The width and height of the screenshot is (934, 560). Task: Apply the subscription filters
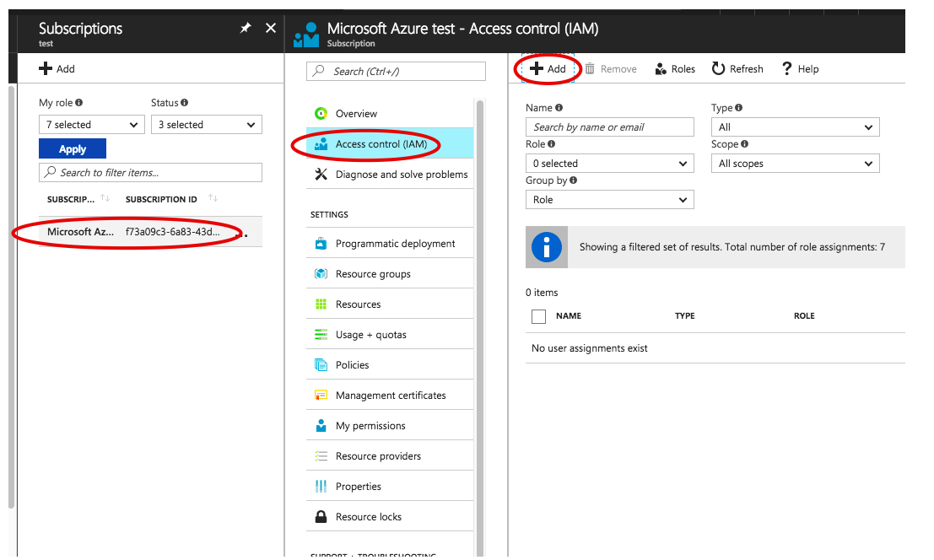[72, 148]
